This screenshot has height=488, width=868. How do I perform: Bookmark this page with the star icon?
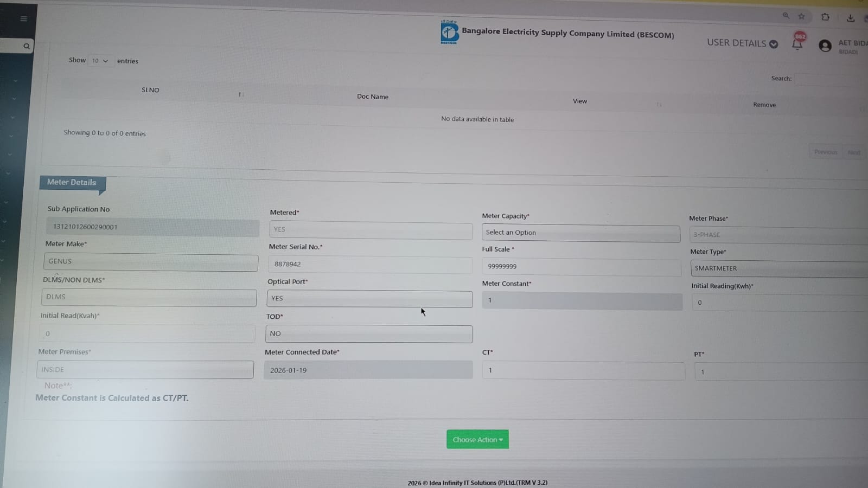tap(801, 16)
